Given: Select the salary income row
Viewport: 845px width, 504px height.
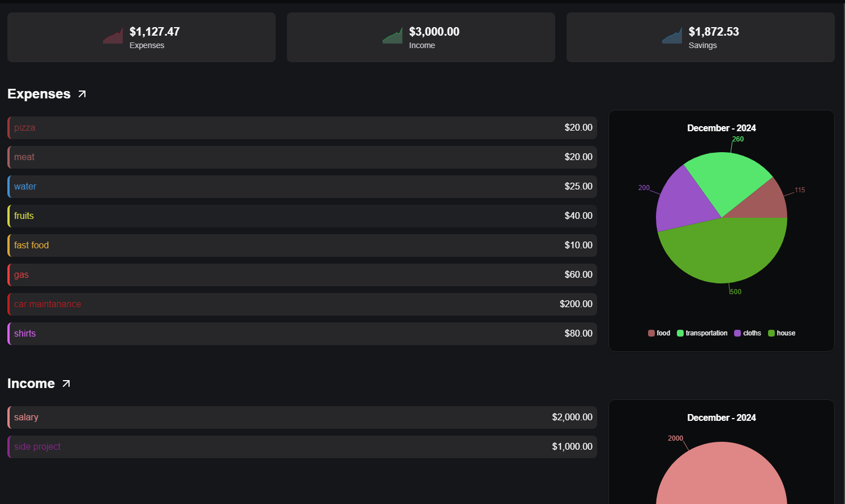Looking at the screenshot, I should pos(302,417).
